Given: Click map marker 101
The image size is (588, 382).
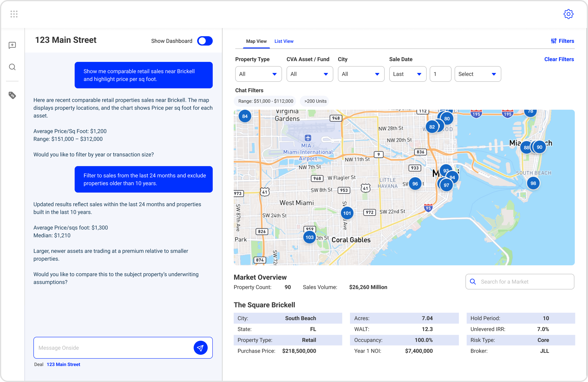Looking at the screenshot, I should tap(347, 213).
